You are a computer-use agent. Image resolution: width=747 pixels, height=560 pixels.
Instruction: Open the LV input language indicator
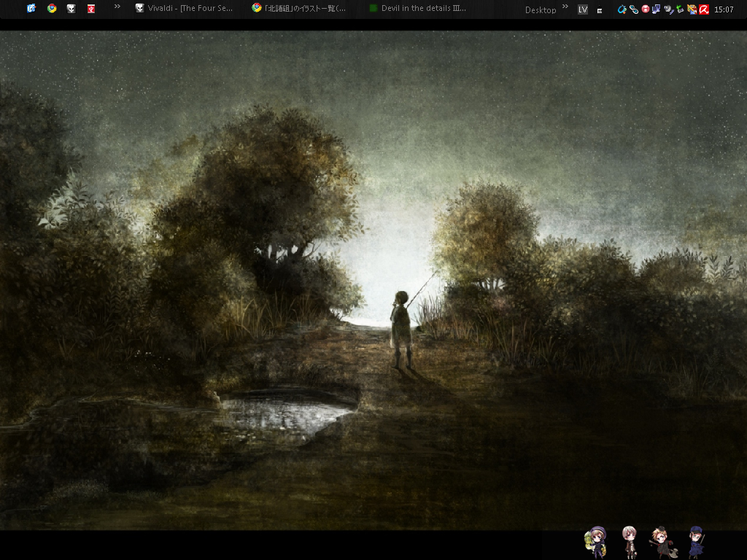click(x=583, y=9)
